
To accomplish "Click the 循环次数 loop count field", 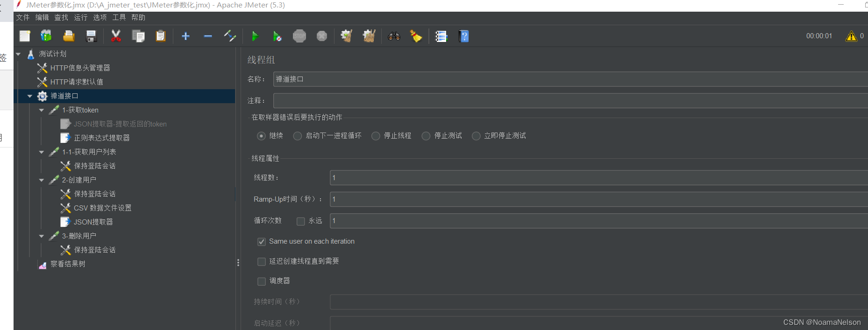I will pyautogui.click(x=599, y=221).
